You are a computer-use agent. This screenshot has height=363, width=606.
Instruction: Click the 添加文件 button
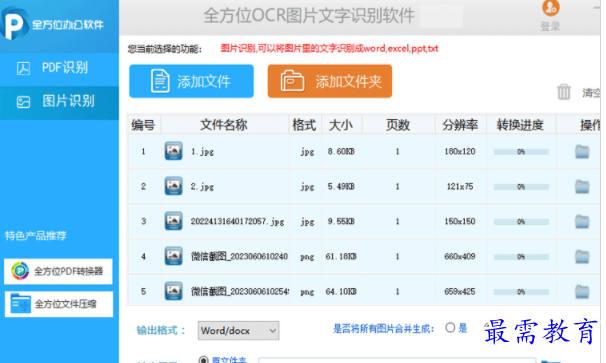(x=191, y=81)
